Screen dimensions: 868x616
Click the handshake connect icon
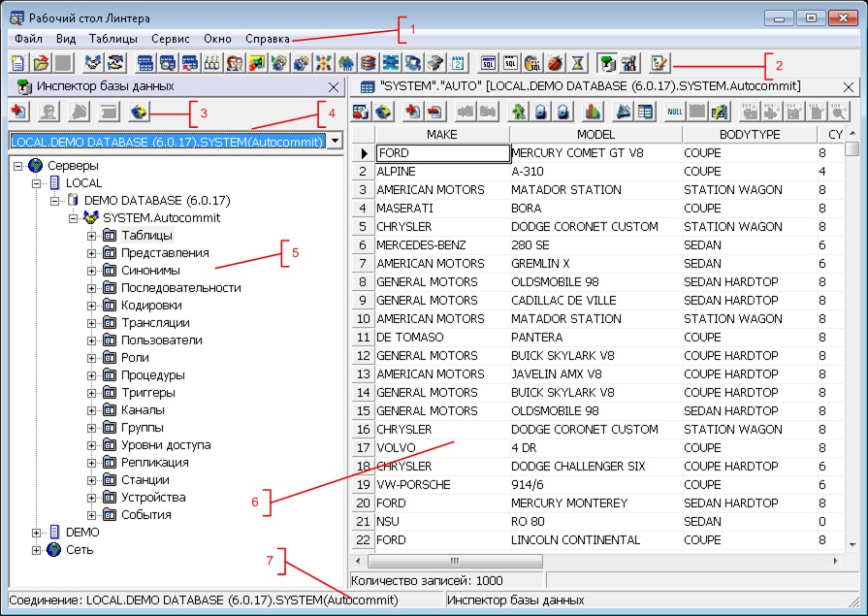tap(93, 63)
